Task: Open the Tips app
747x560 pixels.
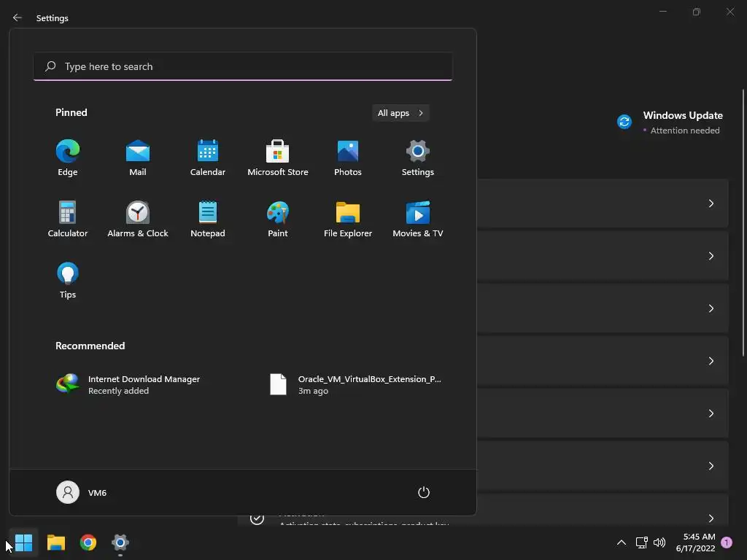Action: coord(68,281)
